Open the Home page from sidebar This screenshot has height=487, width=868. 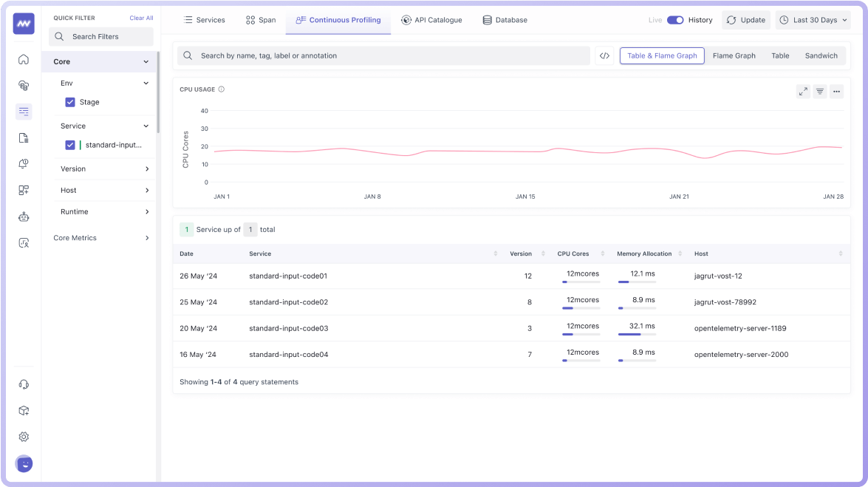point(24,59)
